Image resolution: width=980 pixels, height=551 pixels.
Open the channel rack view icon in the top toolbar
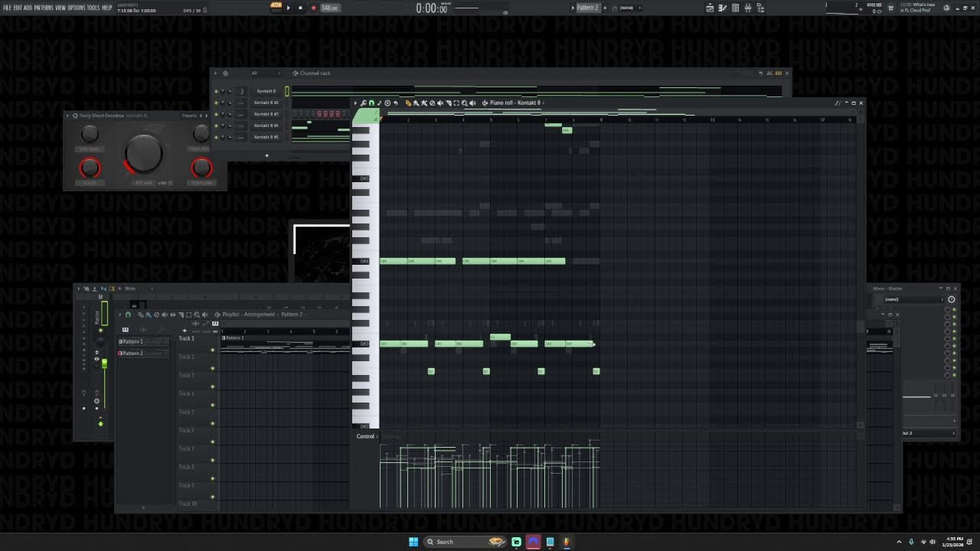click(x=735, y=8)
